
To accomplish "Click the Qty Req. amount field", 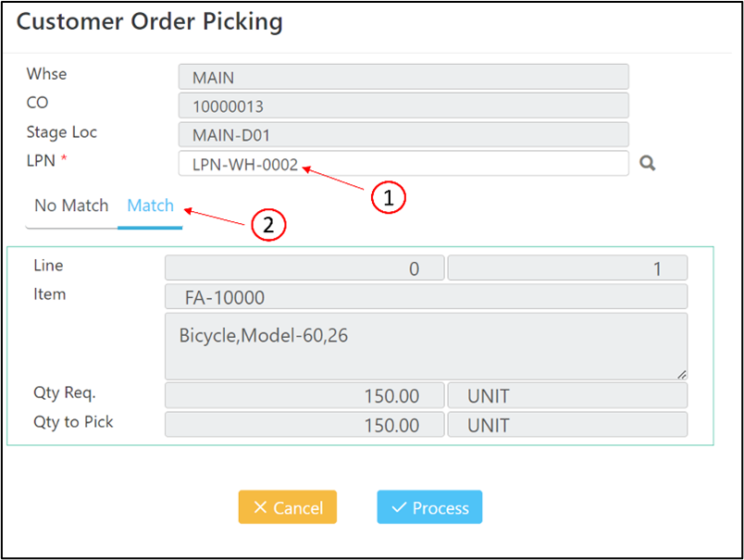I will (x=304, y=396).
